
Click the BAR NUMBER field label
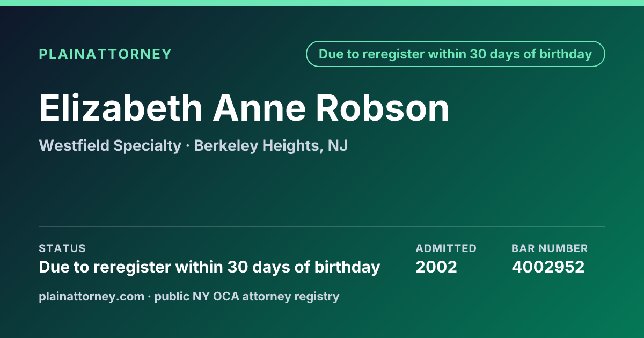click(550, 248)
